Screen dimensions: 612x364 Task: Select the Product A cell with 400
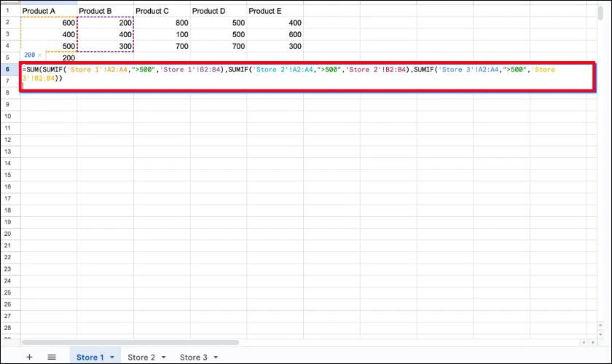[x=49, y=34]
